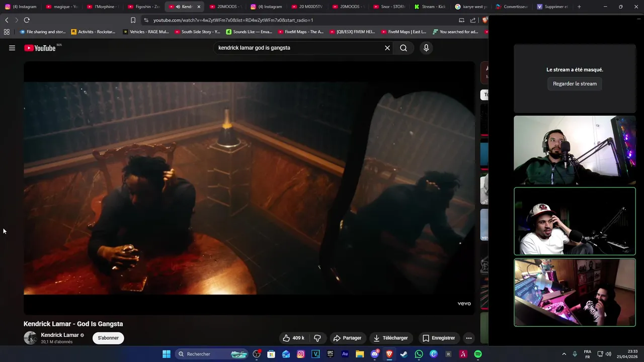Open Discord from the taskbar
This screenshot has width=644, height=362.
[x=374, y=354]
